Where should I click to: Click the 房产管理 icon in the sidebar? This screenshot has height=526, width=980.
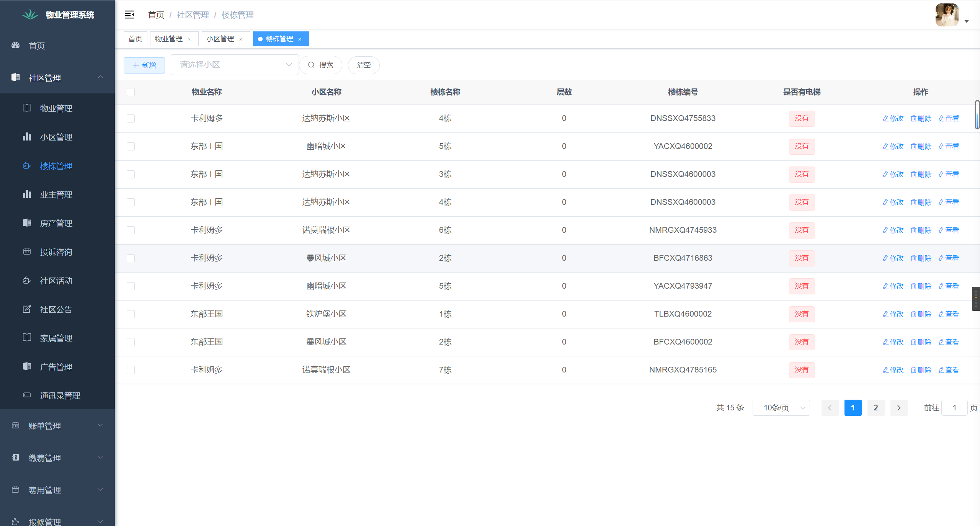27,222
